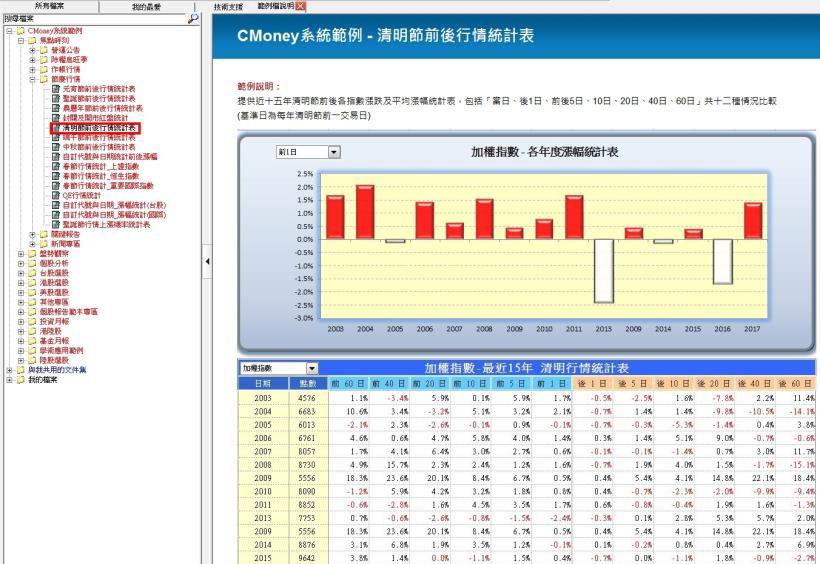Expand the 新聞專區 folder
The height and width of the screenshot is (564, 820).
pos(32,244)
